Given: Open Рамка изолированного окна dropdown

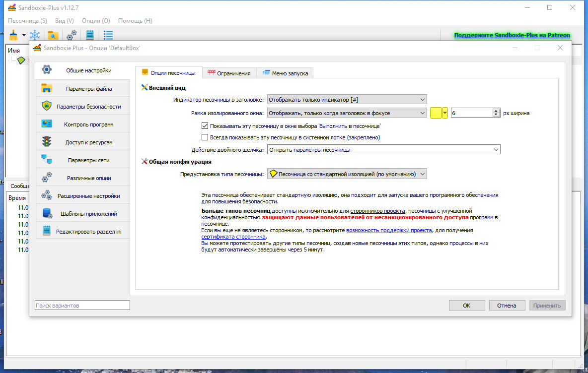Looking at the screenshot, I should point(347,113).
